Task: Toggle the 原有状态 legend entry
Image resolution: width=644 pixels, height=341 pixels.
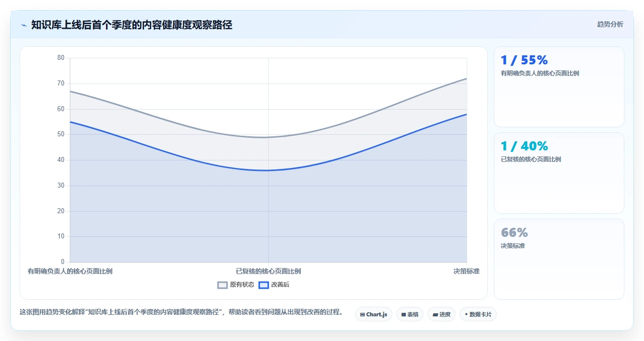Action: point(236,285)
